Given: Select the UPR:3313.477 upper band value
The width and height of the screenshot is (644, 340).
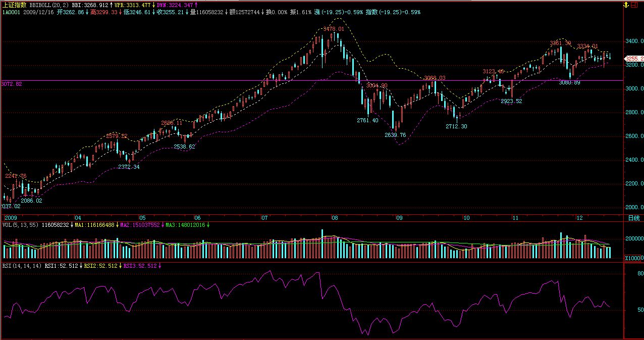Looking at the screenshot, I should [132, 5].
